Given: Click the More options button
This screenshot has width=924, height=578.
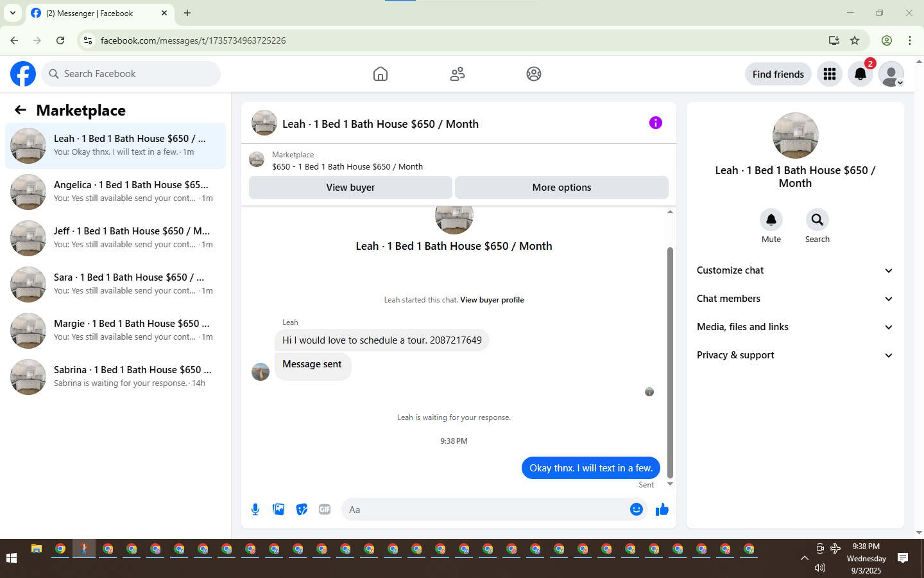Looking at the screenshot, I should click(x=561, y=188).
